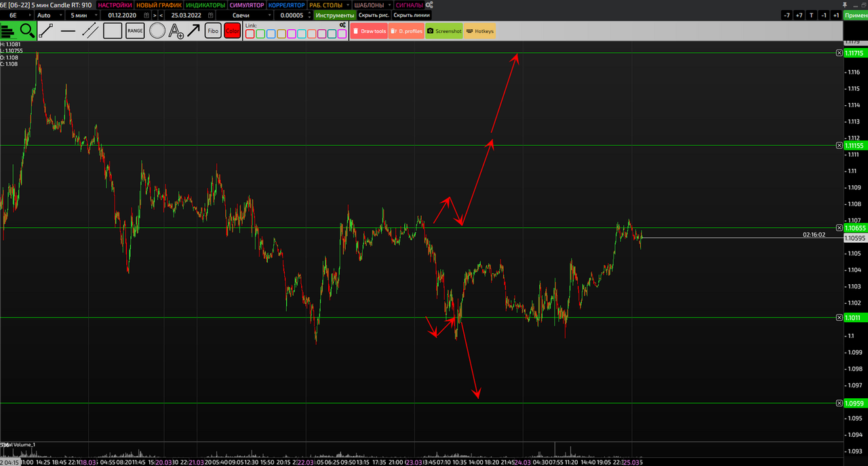Select the text label A+ tool

176,31
